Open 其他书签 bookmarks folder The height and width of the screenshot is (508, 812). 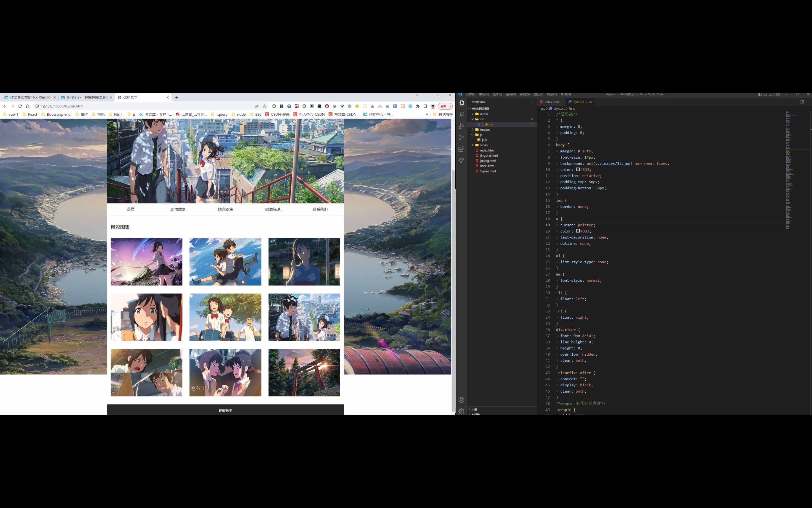coord(443,114)
